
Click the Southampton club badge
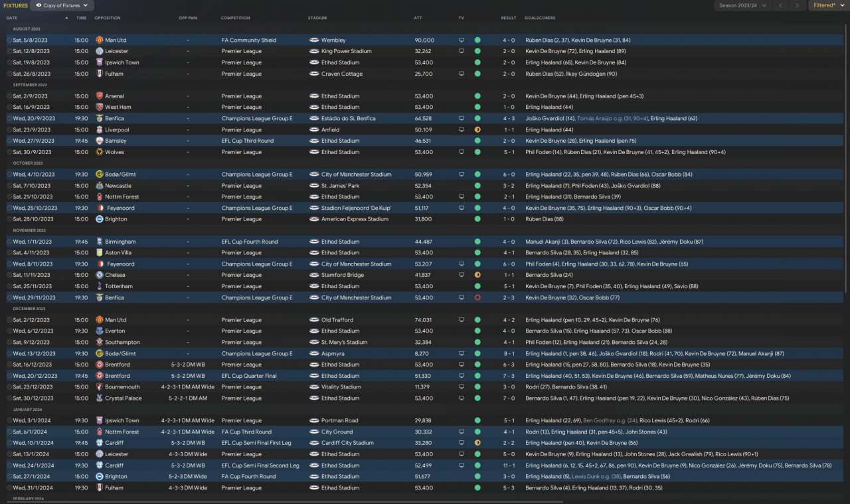[x=99, y=343]
